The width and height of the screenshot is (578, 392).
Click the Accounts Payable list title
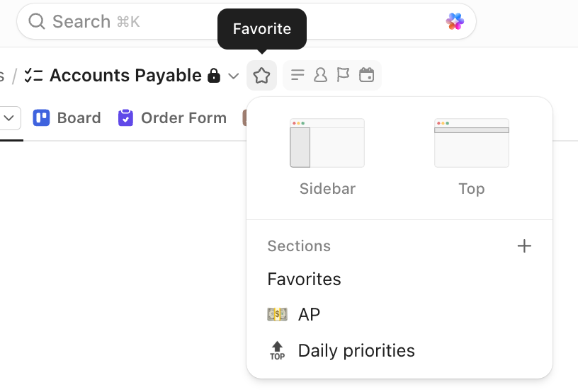(125, 76)
